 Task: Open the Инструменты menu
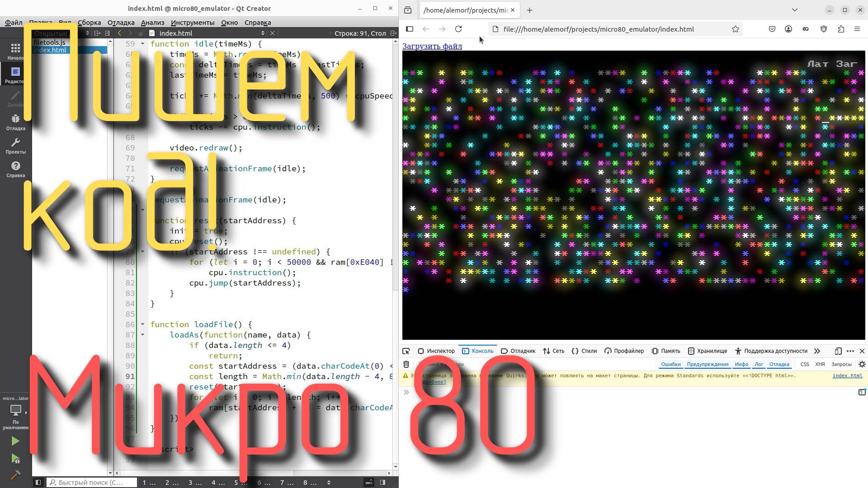point(193,22)
